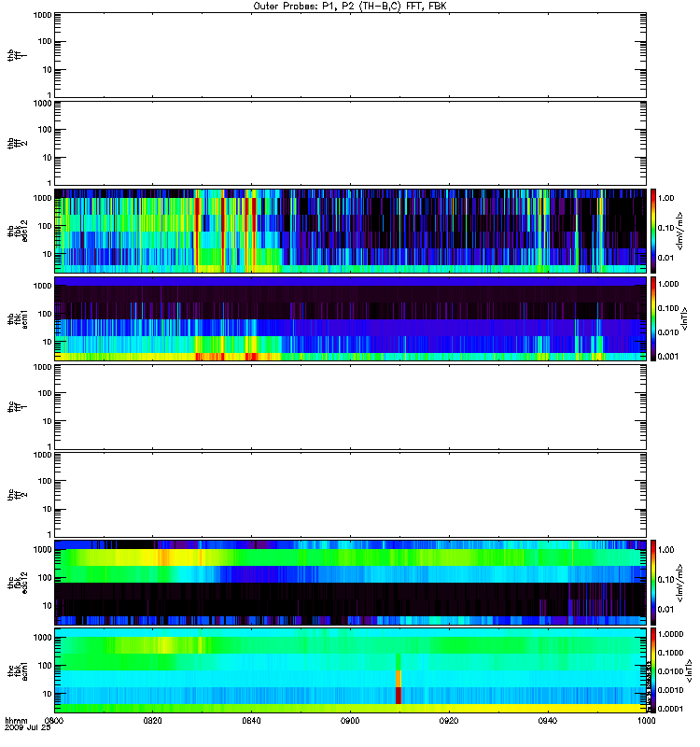Click the 0900 time axis label

[x=350, y=721]
